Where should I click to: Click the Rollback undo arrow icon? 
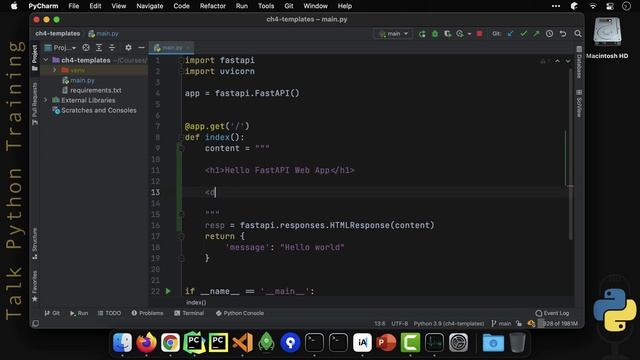pos(563,34)
